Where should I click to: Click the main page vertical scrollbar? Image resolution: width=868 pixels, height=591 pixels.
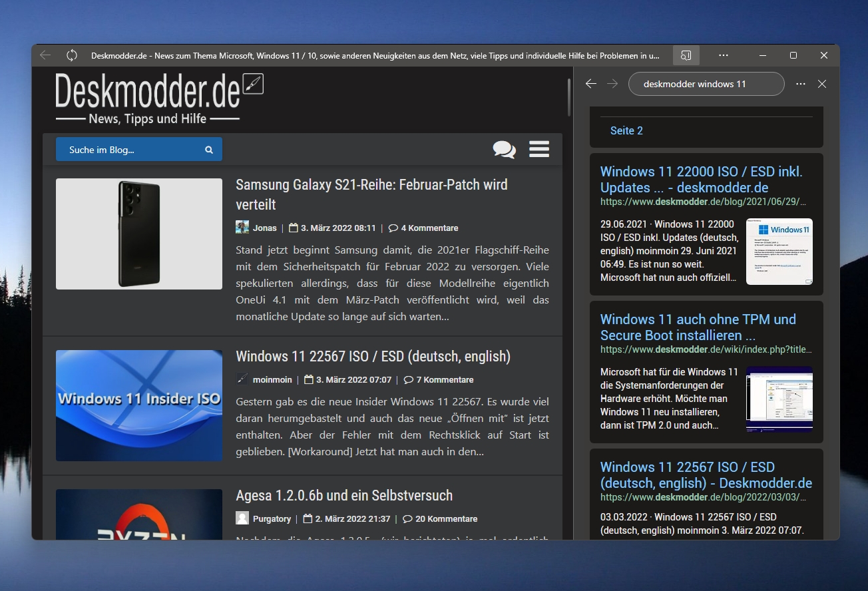(569, 98)
